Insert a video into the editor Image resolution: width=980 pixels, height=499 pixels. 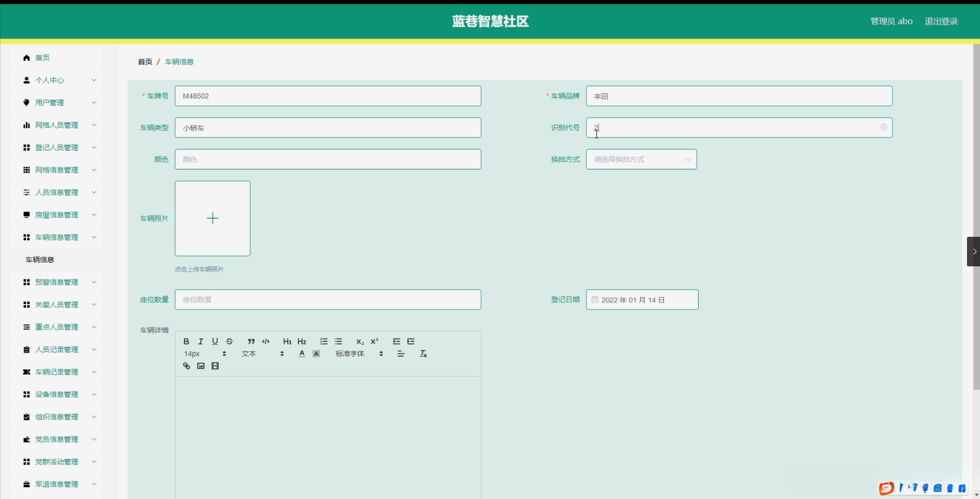click(x=215, y=366)
